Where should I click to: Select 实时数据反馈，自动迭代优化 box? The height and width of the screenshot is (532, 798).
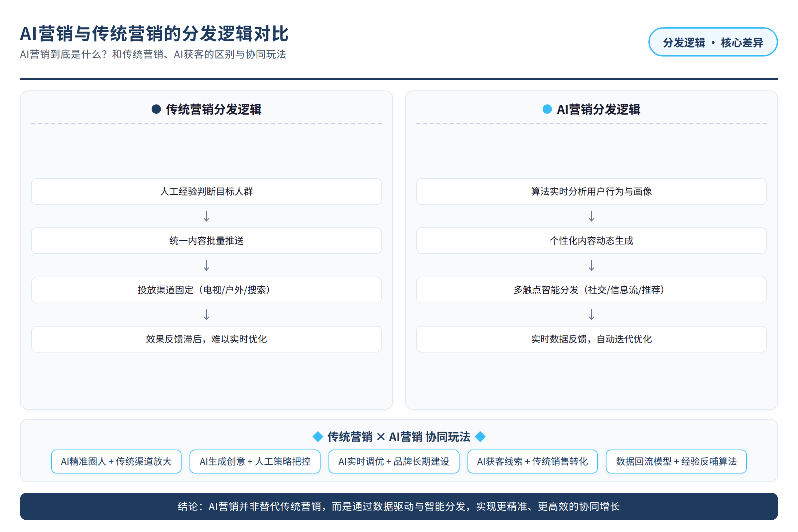[x=592, y=339]
